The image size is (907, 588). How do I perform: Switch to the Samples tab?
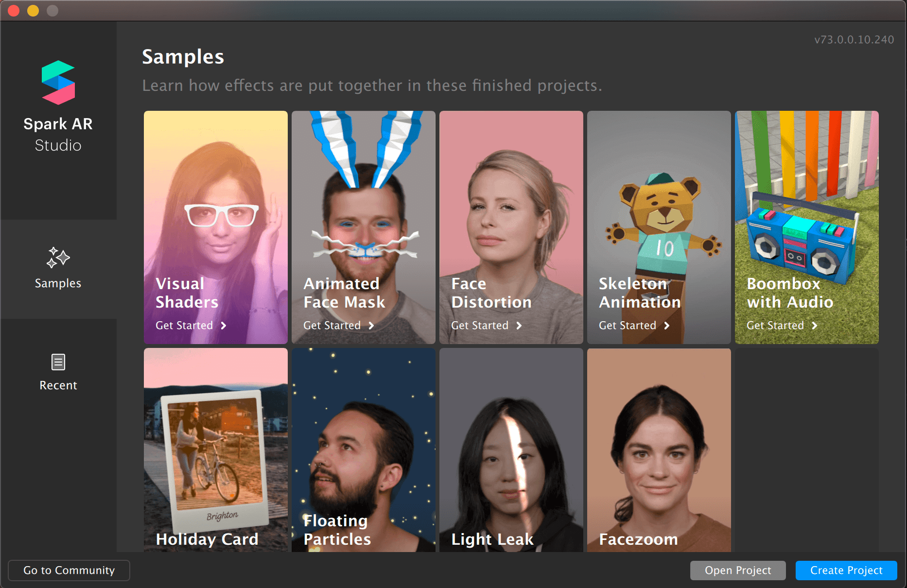pos(58,271)
